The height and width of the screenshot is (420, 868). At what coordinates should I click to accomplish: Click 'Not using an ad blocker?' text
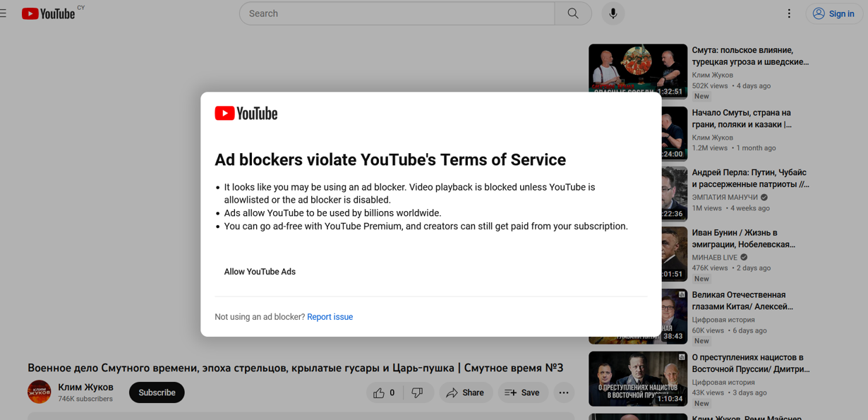(x=260, y=317)
